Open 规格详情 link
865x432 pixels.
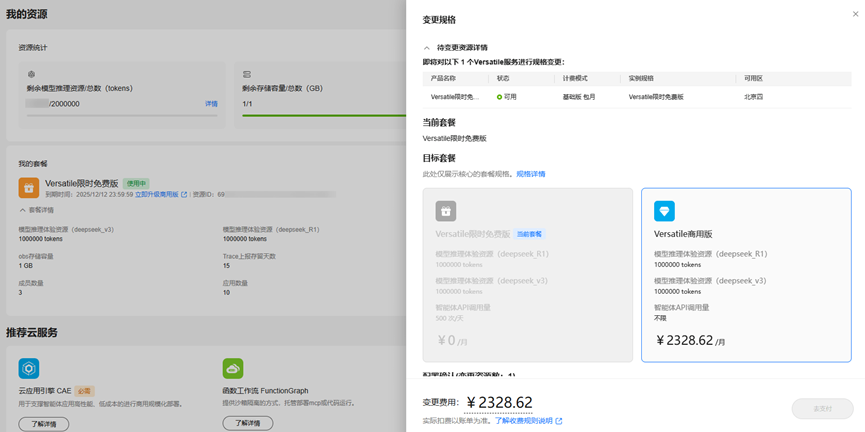pos(531,174)
